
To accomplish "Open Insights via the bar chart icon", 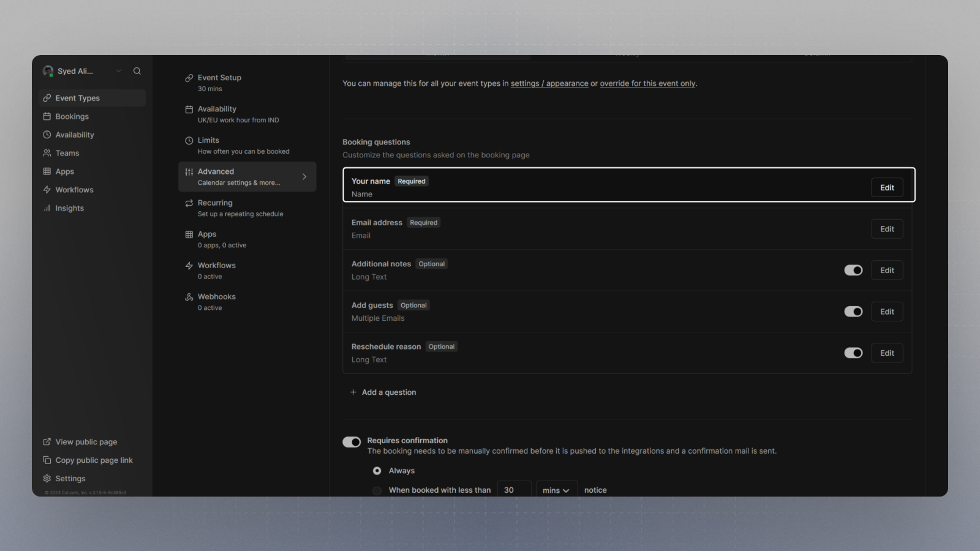I will [47, 208].
